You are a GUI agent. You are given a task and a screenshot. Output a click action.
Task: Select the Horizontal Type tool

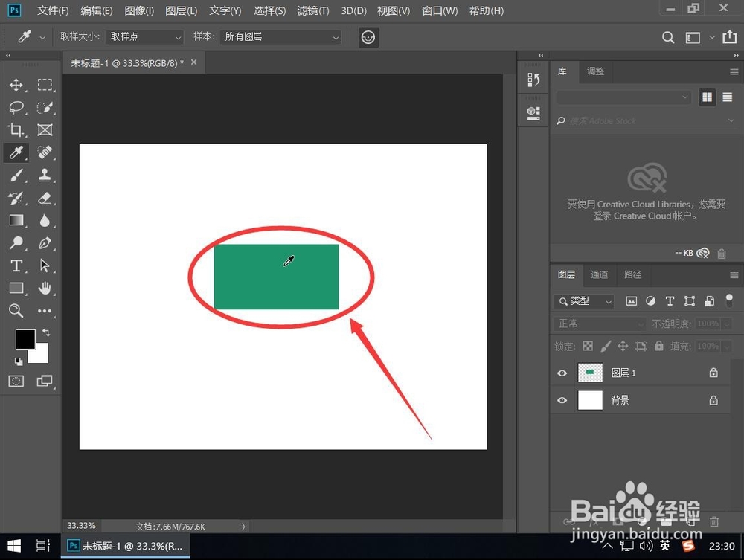pos(16,265)
